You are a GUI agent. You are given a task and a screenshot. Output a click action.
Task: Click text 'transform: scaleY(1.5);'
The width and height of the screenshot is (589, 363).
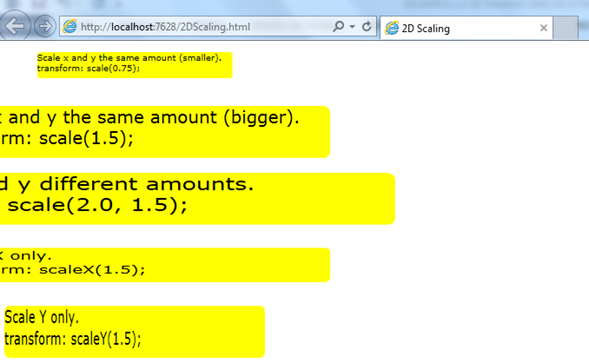(x=73, y=339)
